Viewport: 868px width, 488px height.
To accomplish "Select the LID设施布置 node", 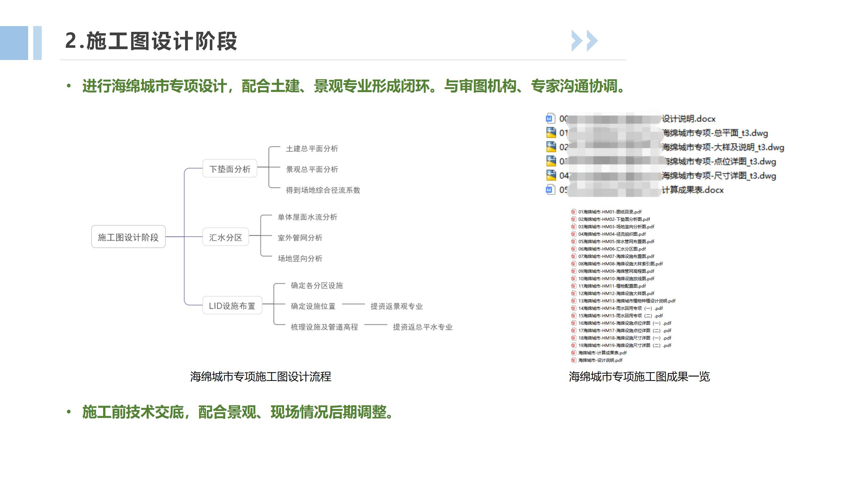I will click(232, 306).
